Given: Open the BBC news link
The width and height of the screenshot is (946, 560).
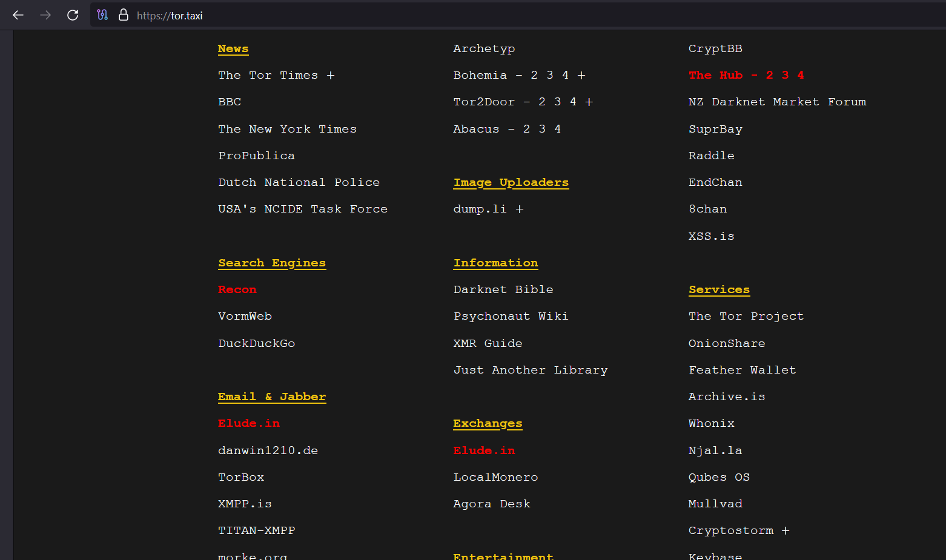Looking at the screenshot, I should [230, 102].
